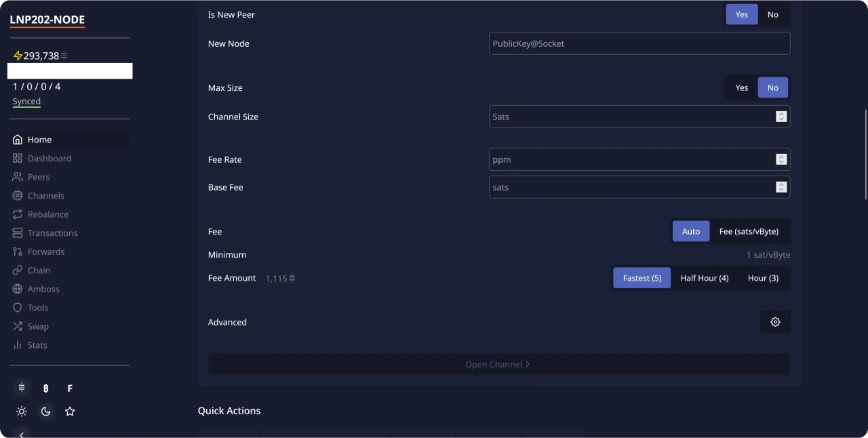Enable Max Size with Yes

(x=741, y=87)
